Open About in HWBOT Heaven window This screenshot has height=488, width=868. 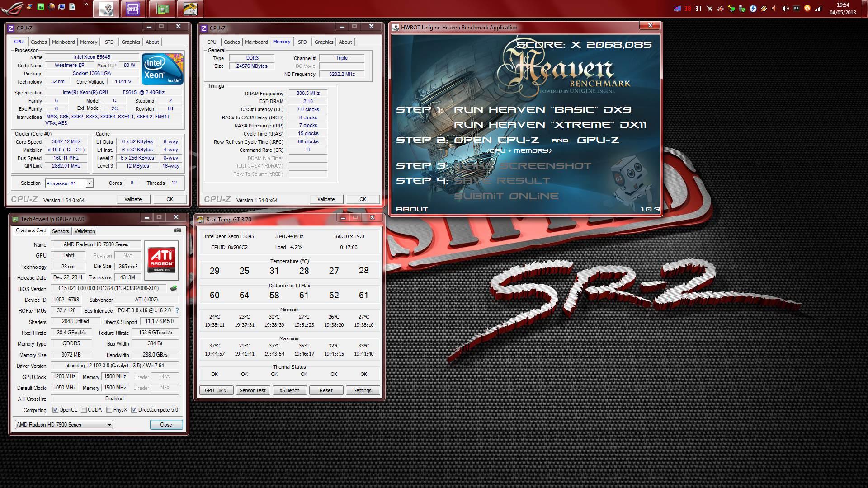[x=412, y=209]
